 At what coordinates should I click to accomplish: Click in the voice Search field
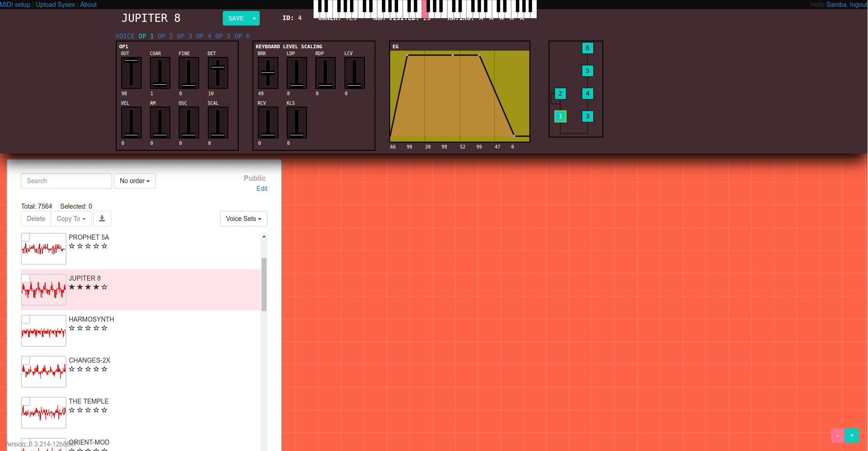(67, 181)
